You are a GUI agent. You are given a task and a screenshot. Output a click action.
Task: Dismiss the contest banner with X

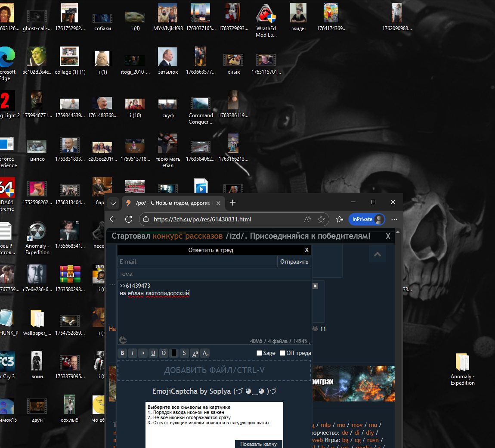point(388,236)
